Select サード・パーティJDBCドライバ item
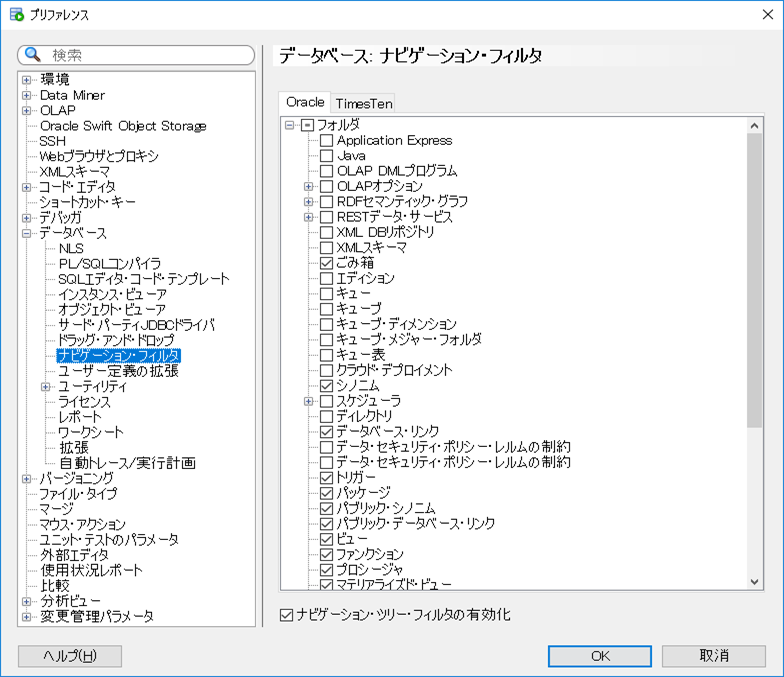The width and height of the screenshot is (784, 677). click(136, 325)
